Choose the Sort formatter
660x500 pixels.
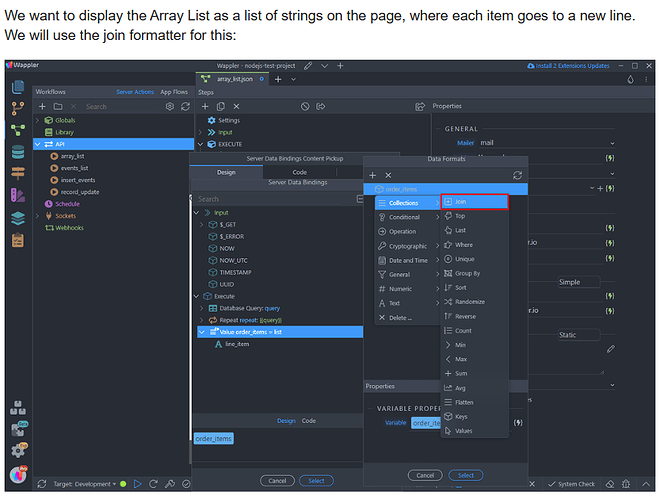pos(475,288)
